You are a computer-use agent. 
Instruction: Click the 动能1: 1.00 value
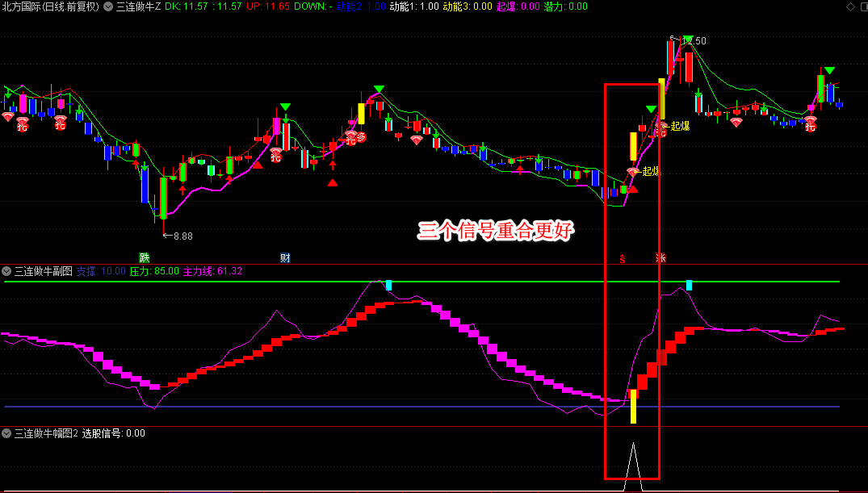pyautogui.click(x=415, y=6)
